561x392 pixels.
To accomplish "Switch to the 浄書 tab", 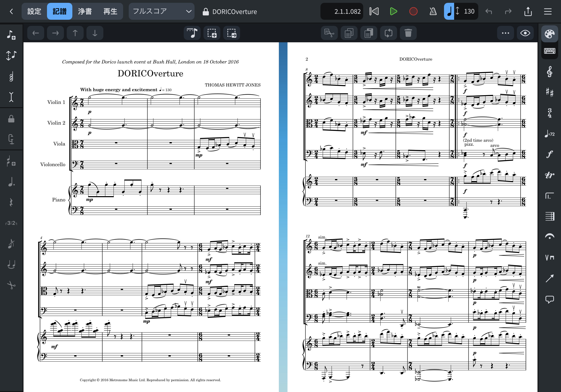I will [x=85, y=12].
